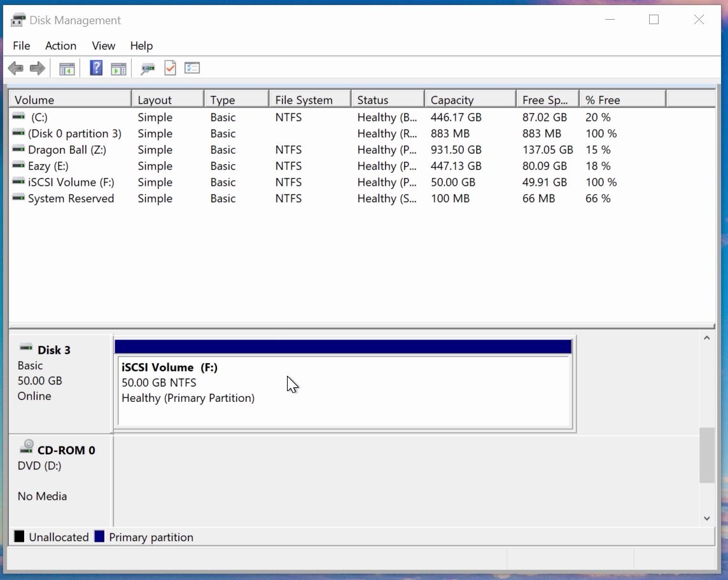Click the Forward arrow toolbar icon

point(38,68)
